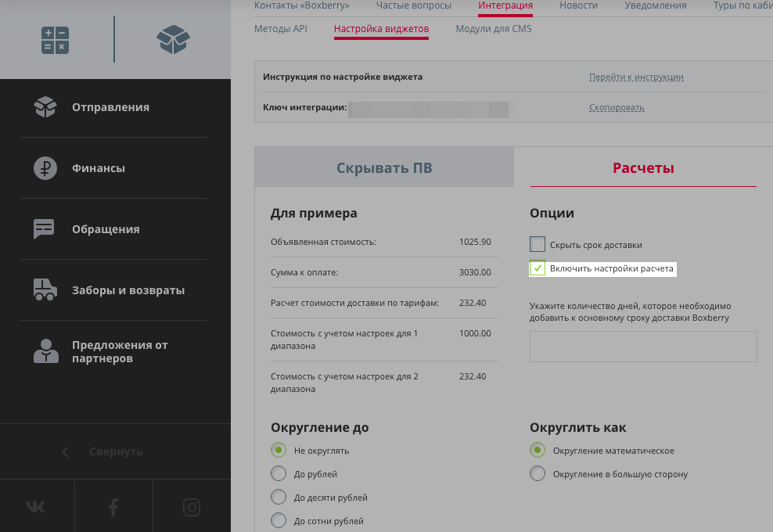
Task: Open the calculator icon in sidebar header
Action: click(55, 40)
